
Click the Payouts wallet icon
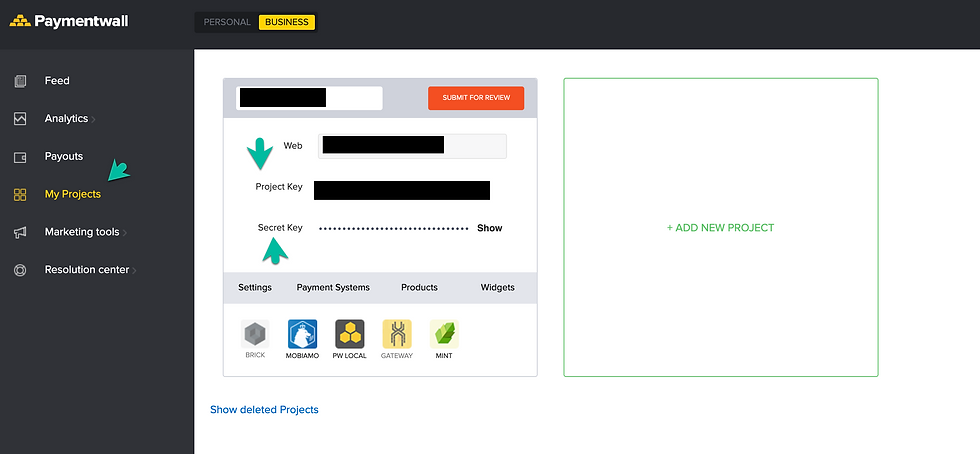tap(20, 157)
